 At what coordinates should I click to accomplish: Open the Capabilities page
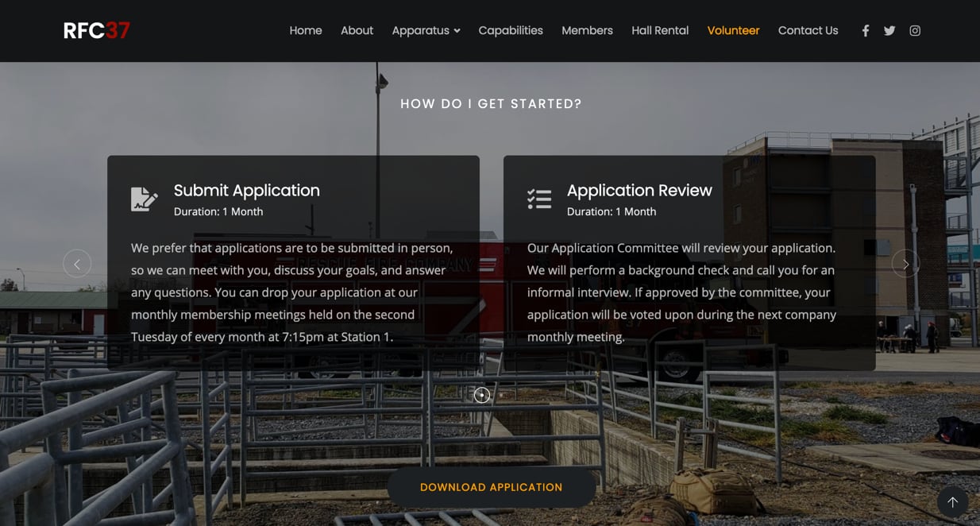tap(511, 31)
